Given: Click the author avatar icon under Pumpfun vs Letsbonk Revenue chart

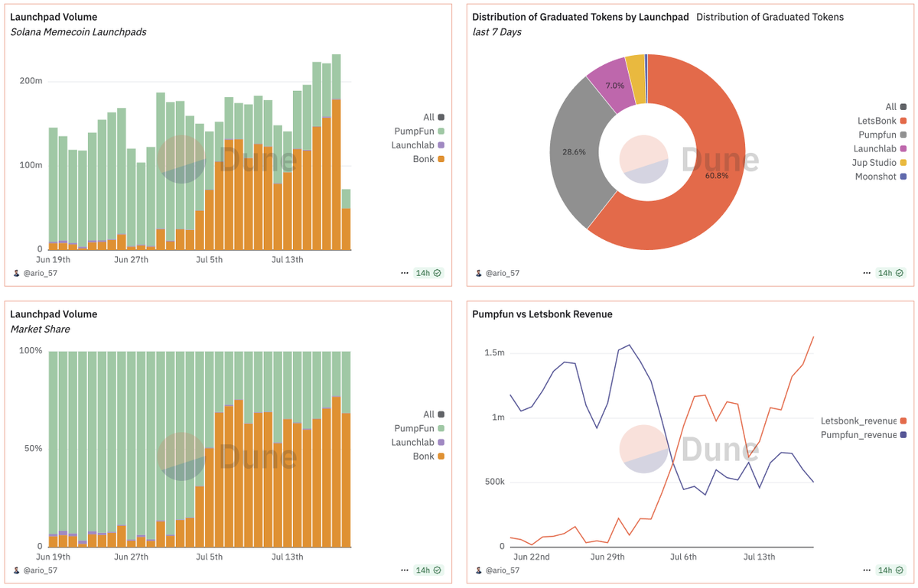Looking at the screenshot, I should pyautogui.click(x=479, y=570).
